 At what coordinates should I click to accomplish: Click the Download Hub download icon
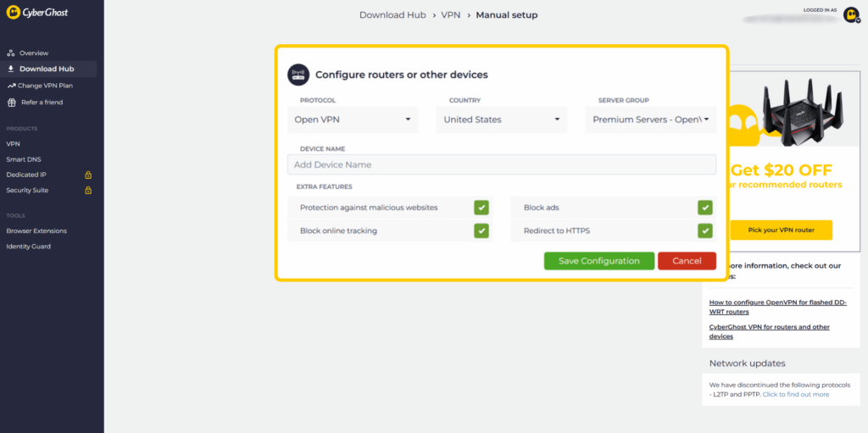[x=11, y=69]
